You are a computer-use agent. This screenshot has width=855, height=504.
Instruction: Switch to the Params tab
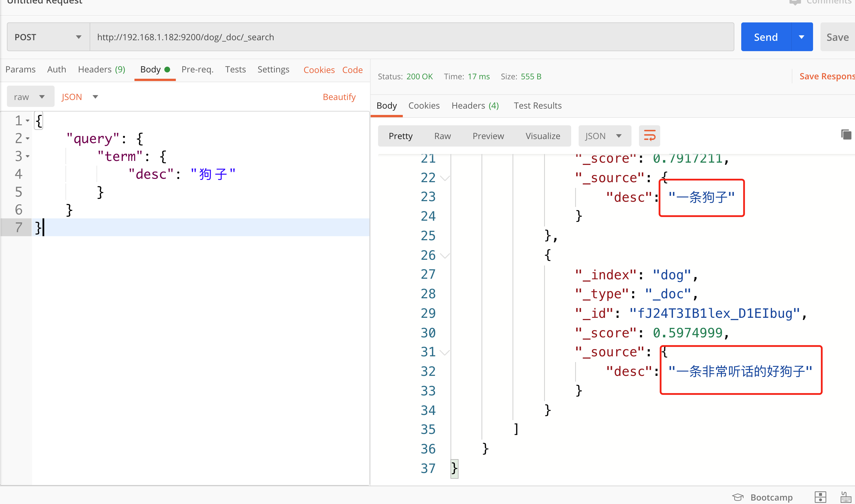pyautogui.click(x=20, y=70)
